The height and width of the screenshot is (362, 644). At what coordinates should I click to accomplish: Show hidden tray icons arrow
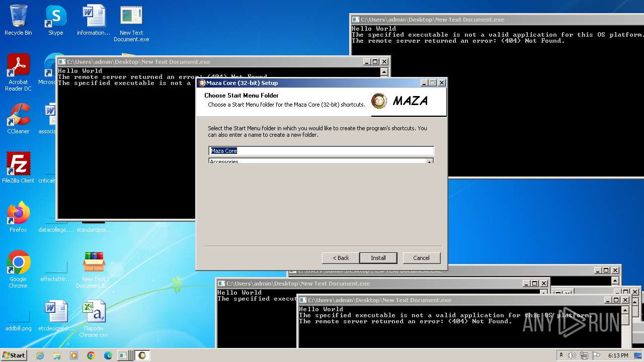point(561,355)
